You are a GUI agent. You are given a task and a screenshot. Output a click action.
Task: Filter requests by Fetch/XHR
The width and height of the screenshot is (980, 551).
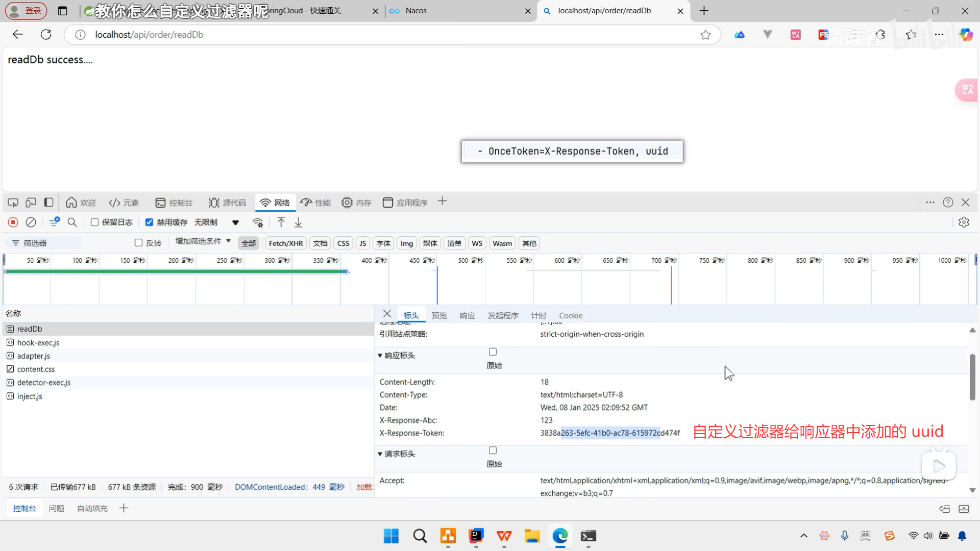(285, 243)
